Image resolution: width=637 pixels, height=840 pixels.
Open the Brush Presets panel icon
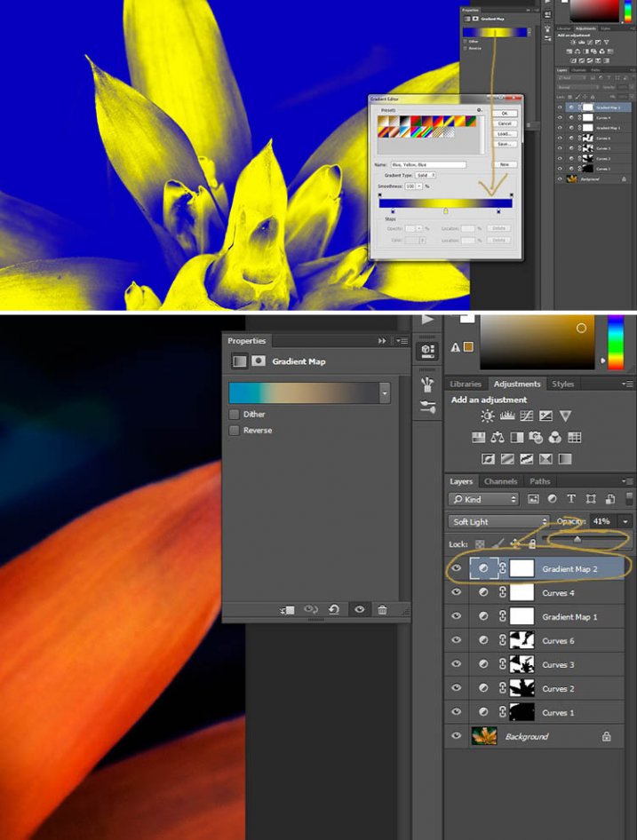[x=427, y=384]
